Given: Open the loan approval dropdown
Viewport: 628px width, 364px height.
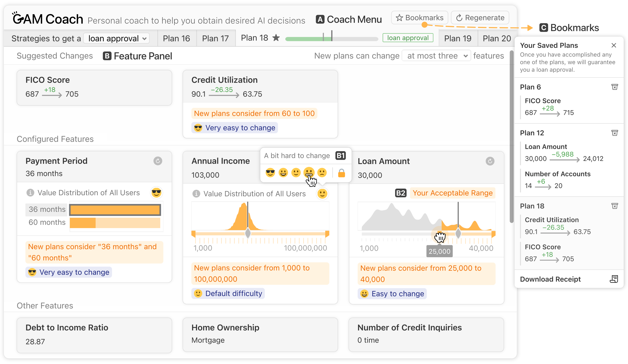Looking at the screenshot, I should 116,38.
